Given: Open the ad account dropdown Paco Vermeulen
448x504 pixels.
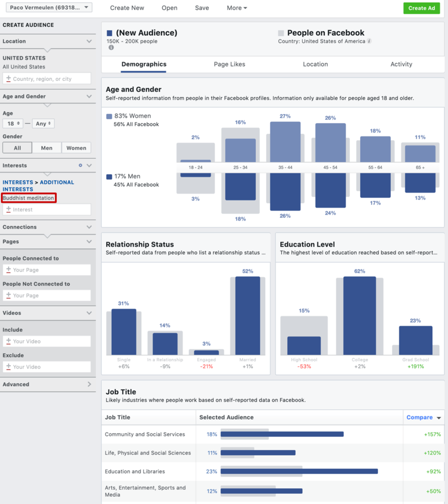Looking at the screenshot, I should (x=49, y=8).
